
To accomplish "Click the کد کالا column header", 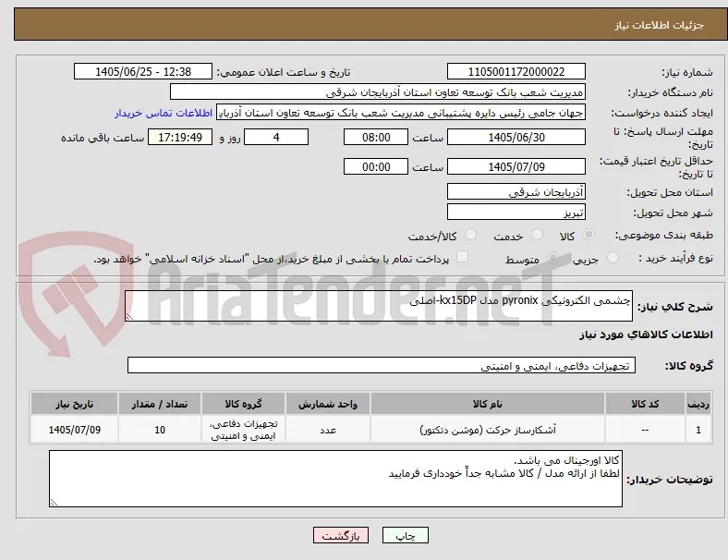I will pos(645,404).
